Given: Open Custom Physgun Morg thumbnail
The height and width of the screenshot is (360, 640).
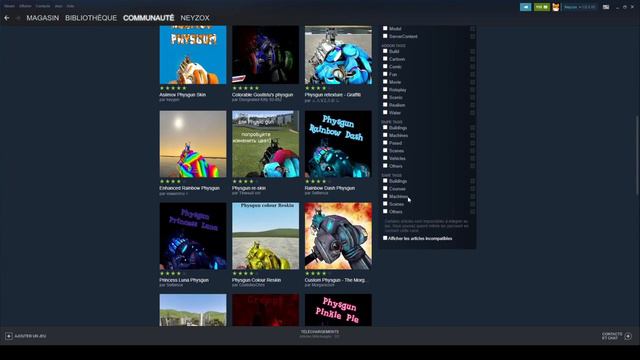Looking at the screenshot, I should 338,236.
